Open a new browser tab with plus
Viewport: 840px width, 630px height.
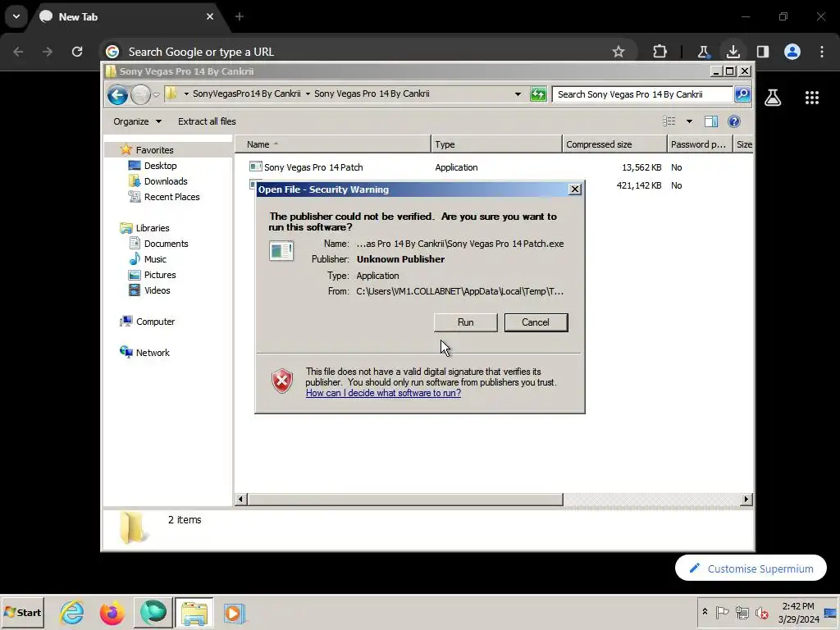240,16
